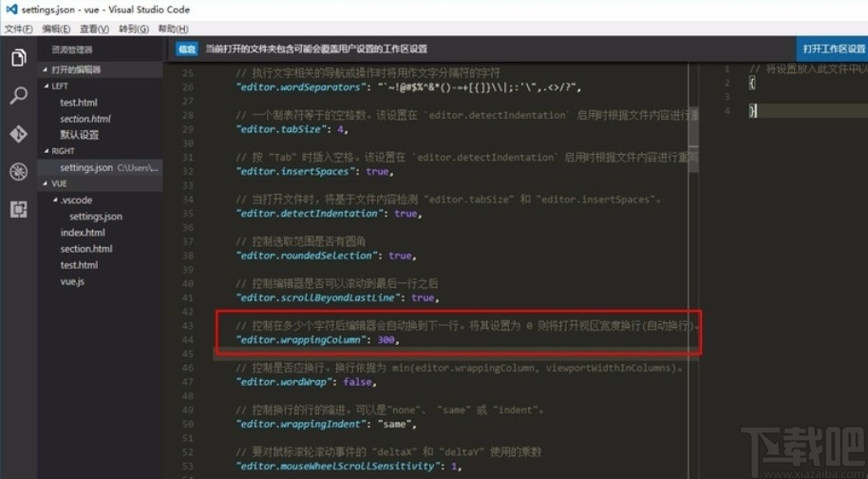
Task: Open the Debug view icon
Action: [x=18, y=172]
